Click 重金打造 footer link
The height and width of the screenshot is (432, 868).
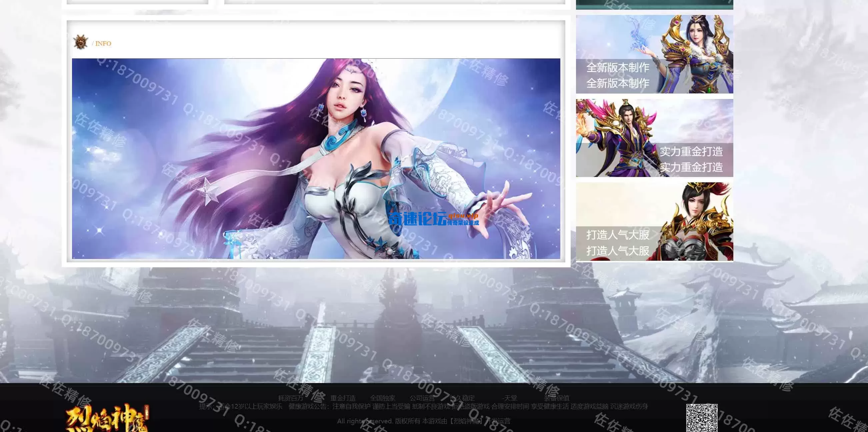pos(343,398)
